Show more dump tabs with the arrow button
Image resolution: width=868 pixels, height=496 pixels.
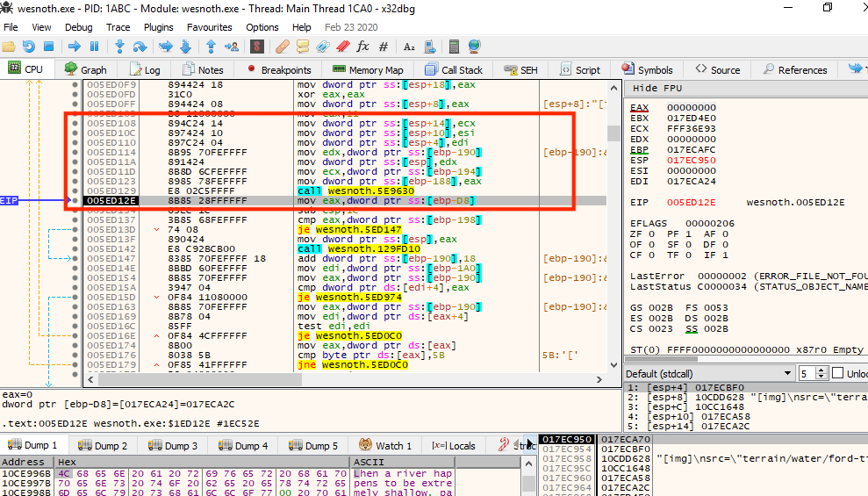(530, 444)
